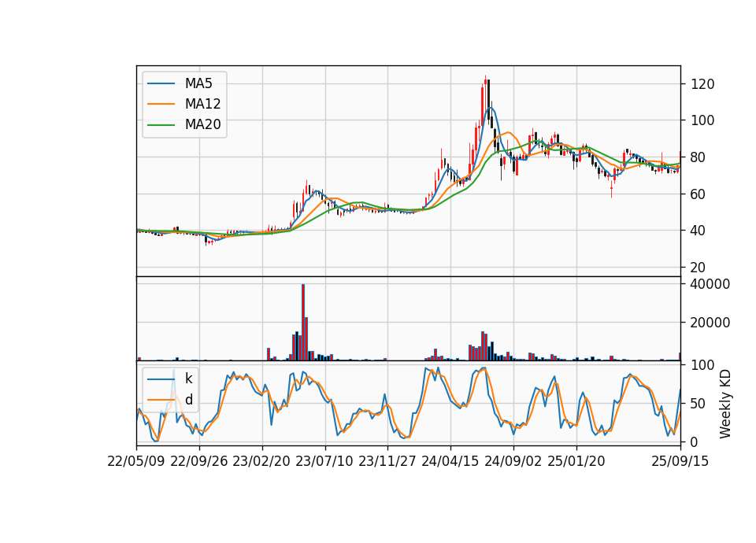Image resolution: width=756 pixels, height=543 pixels.
Task: Click the 22/09/26 date tick label
Action: (199, 461)
